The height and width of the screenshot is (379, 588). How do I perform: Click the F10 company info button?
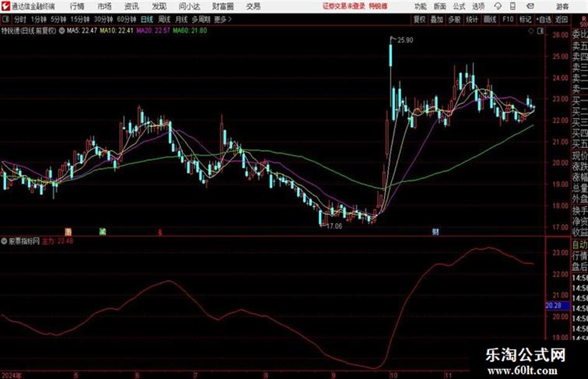pos(508,19)
